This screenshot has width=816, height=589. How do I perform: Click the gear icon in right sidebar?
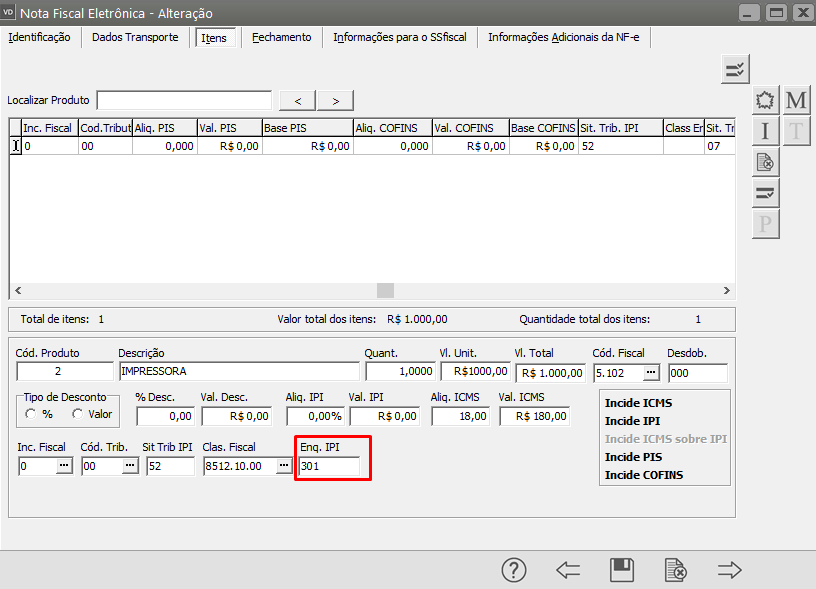pyautogui.click(x=765, y=100)
